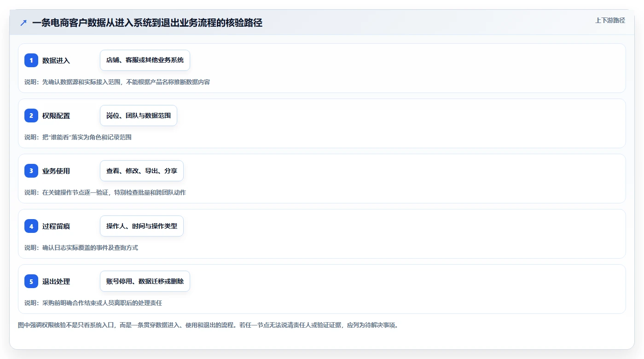Click the title 一条电商客户数据…核验路径
The image size is (644, 359).
pos(147,23)
